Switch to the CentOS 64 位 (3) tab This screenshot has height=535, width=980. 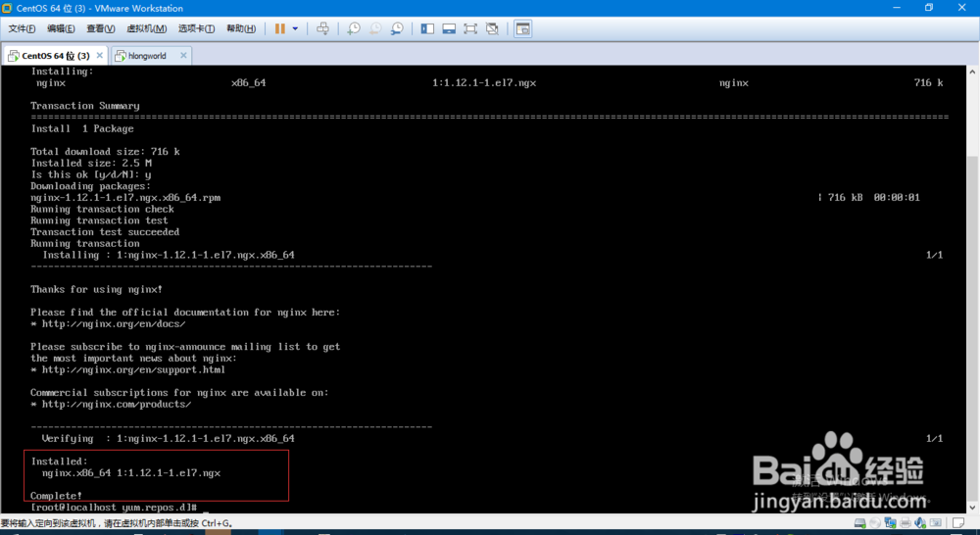tap(55, 56)
